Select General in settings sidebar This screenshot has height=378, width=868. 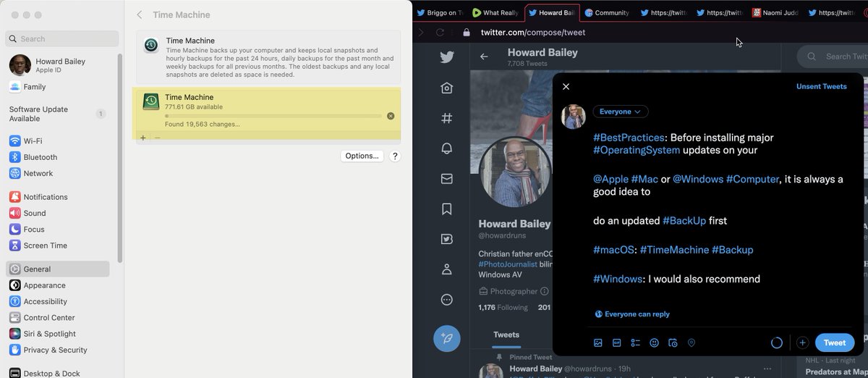click(58, 269)
